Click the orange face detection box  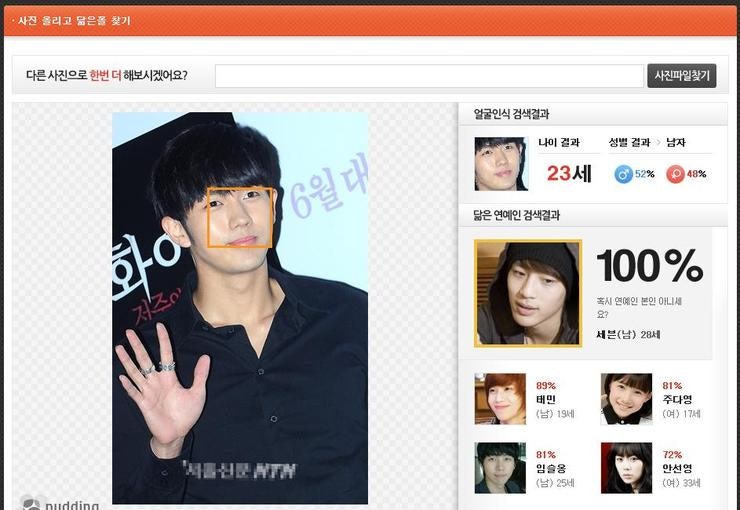click(x=240, y=217)
